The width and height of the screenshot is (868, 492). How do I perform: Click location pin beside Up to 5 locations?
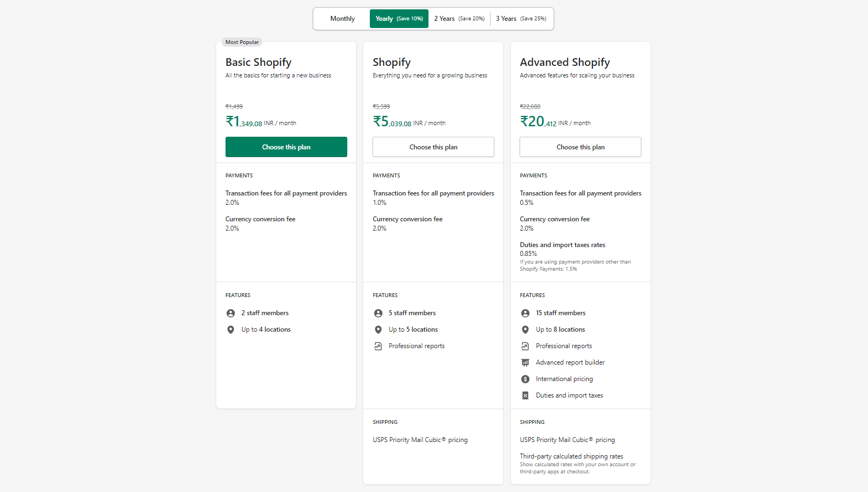tap(378, 329)
